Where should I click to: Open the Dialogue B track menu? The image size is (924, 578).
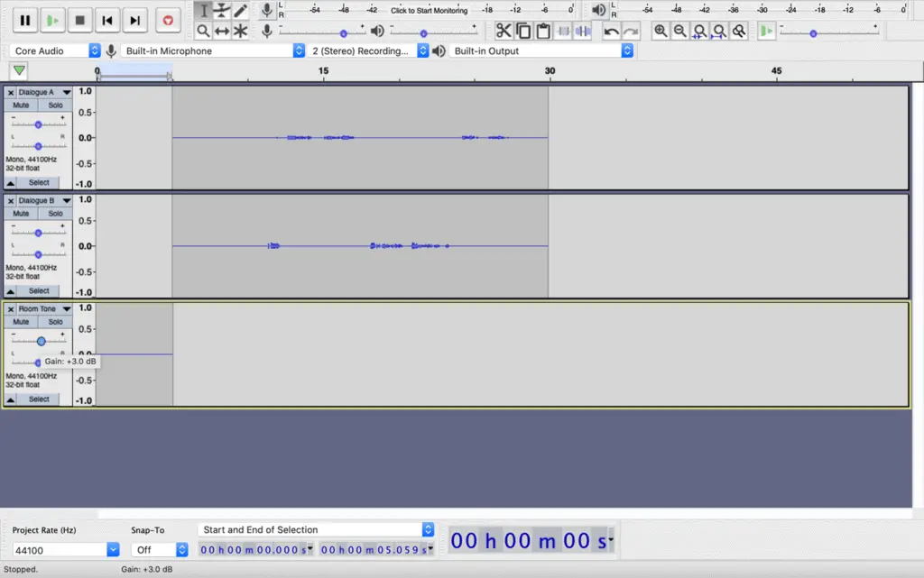coord(45,201)
